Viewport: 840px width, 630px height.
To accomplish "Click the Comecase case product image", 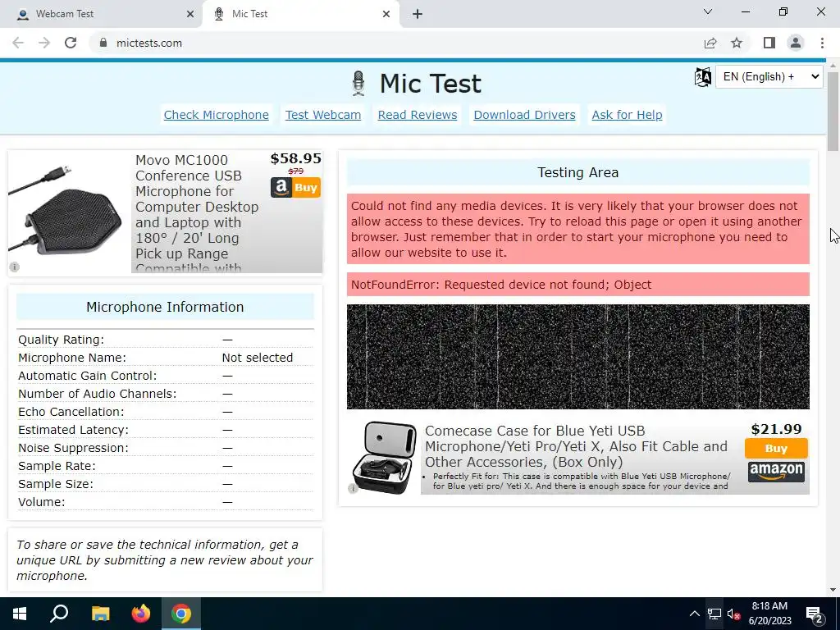I will 384,457.
